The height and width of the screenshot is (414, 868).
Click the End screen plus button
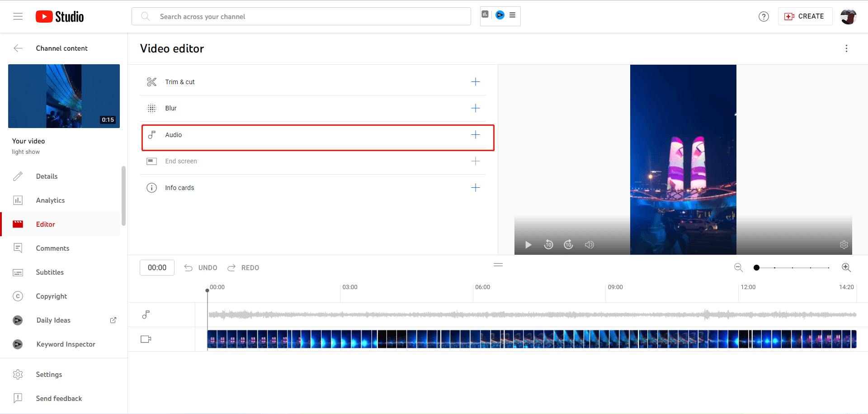tap(476, 161)
